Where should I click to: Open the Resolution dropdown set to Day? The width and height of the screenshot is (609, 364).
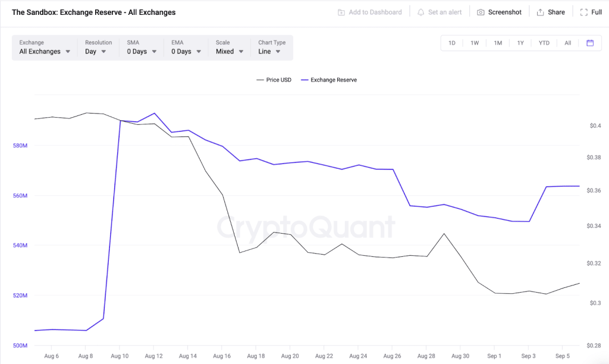98,48
